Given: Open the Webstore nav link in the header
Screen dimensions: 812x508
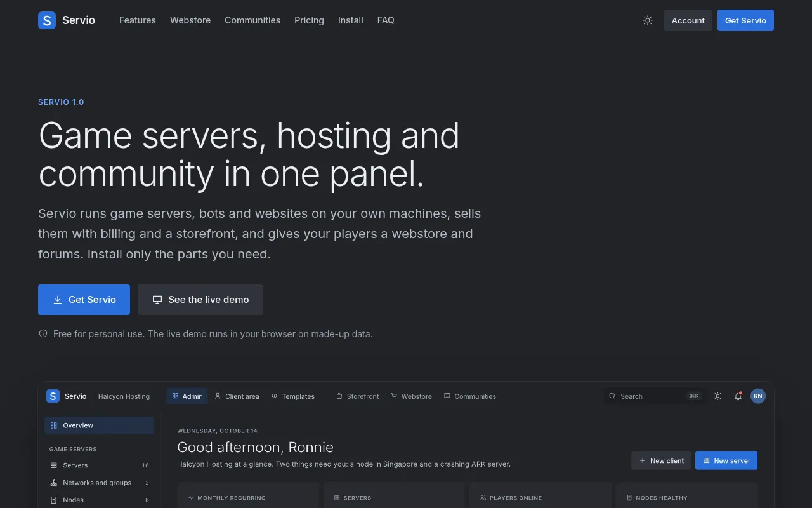Looking at the screenshot, I should tap(190, 20).
